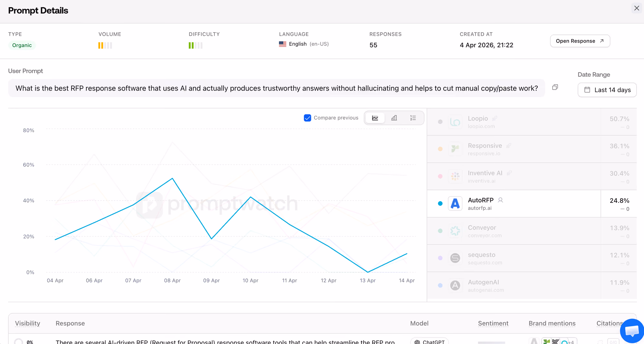Open Response in new view

tap(580, 41)
